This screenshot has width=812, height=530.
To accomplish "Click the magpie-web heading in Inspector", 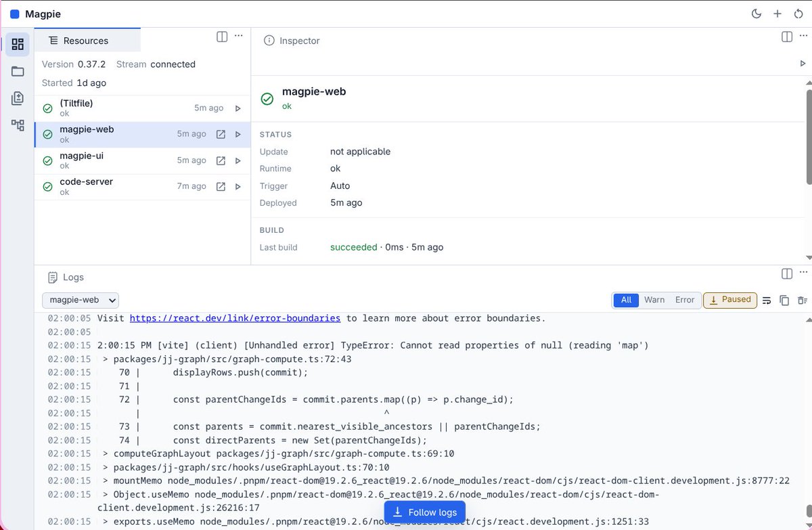I will [314, 91].
